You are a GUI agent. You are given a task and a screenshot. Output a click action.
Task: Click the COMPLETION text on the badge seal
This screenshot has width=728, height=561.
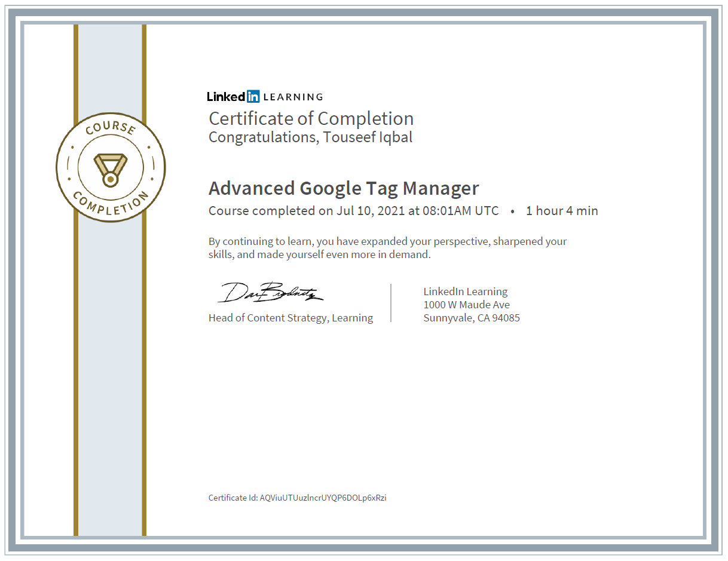[x=110, y=206]
